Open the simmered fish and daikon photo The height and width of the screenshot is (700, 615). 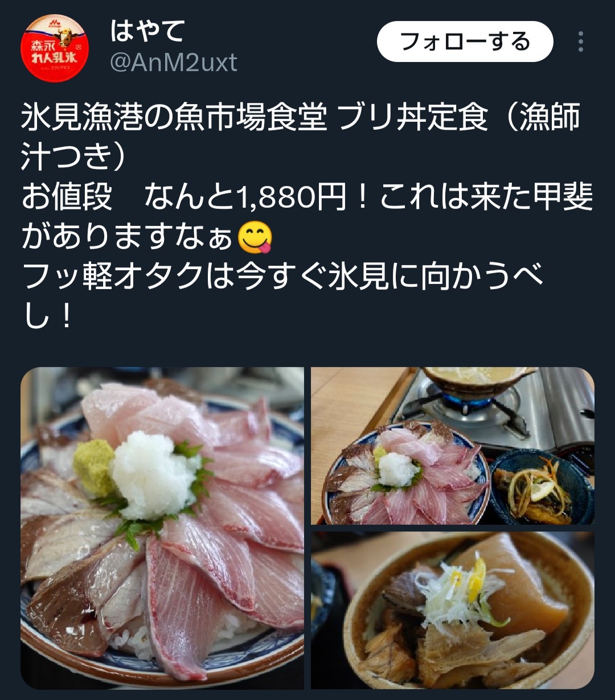[453, 611]
